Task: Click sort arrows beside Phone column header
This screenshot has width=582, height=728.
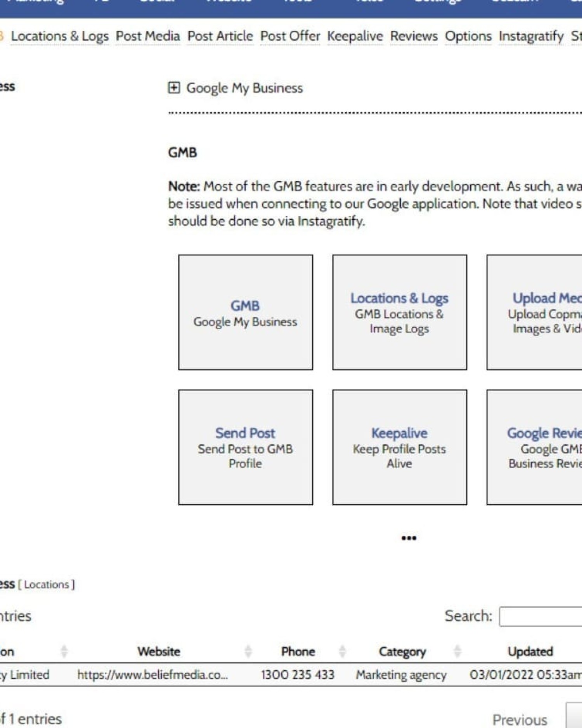Action: (342, 651)
